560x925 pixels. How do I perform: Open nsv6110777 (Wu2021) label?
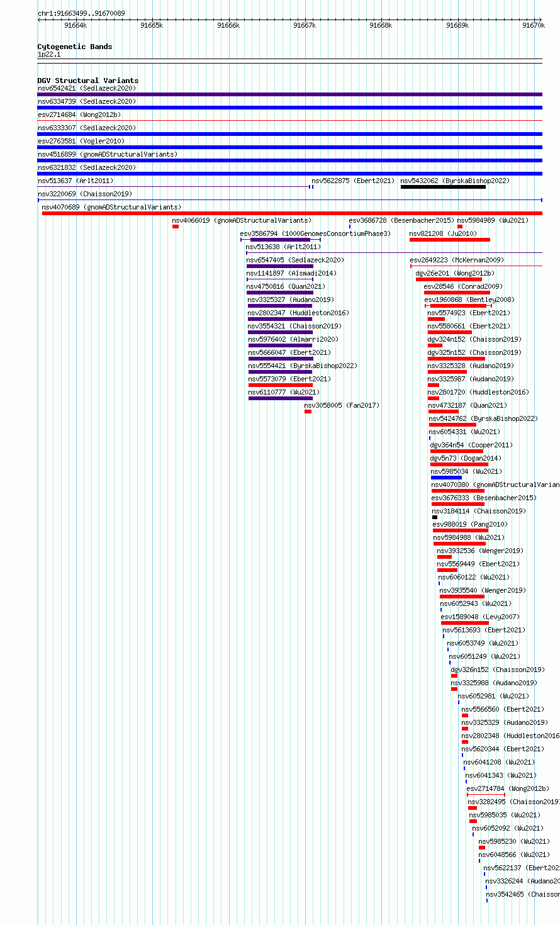tap(284, 393)
